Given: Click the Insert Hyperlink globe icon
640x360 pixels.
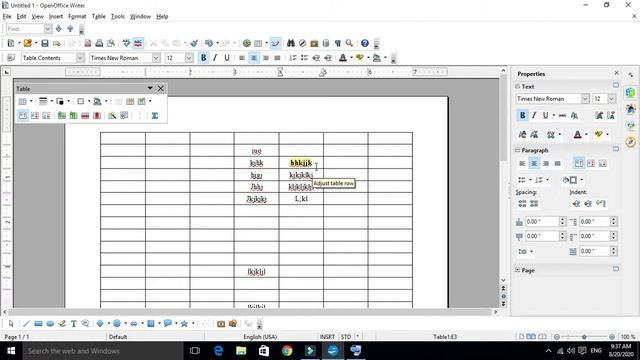Looking at the screenshot, I should [247, 43].
